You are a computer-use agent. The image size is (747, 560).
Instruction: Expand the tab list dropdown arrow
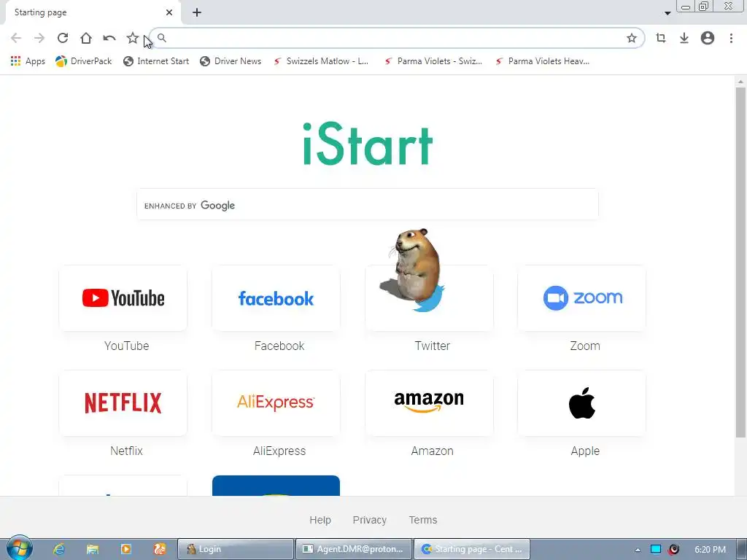[667, 13]
